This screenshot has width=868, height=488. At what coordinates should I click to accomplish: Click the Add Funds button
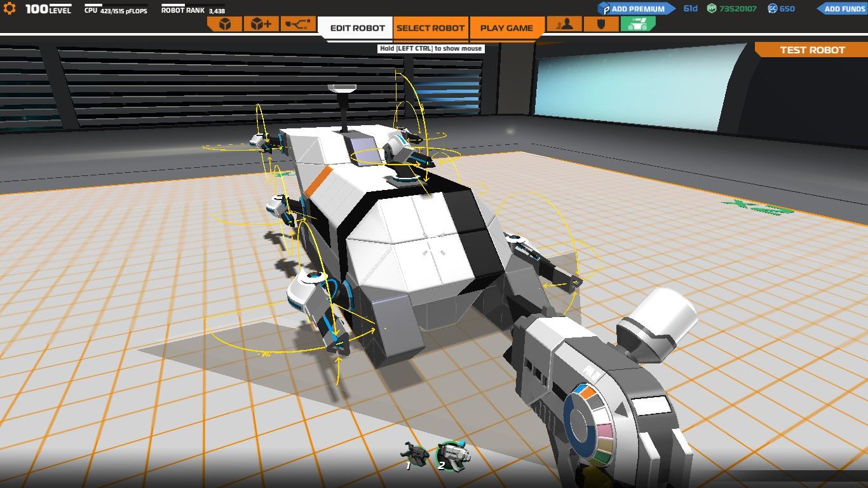pos(842,9)
